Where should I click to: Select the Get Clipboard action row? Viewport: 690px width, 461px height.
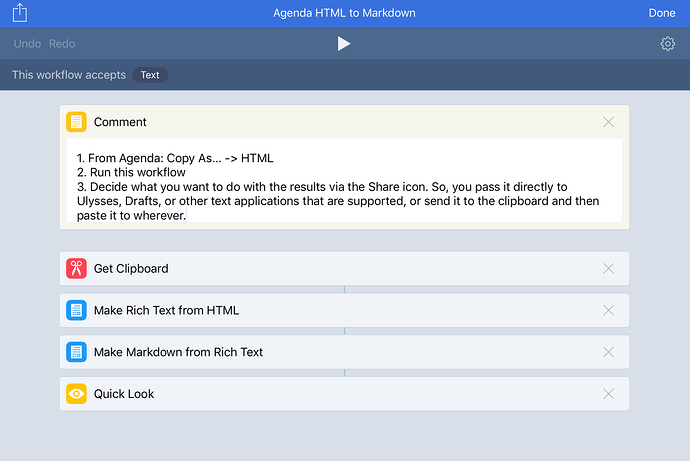click(344, 268)
